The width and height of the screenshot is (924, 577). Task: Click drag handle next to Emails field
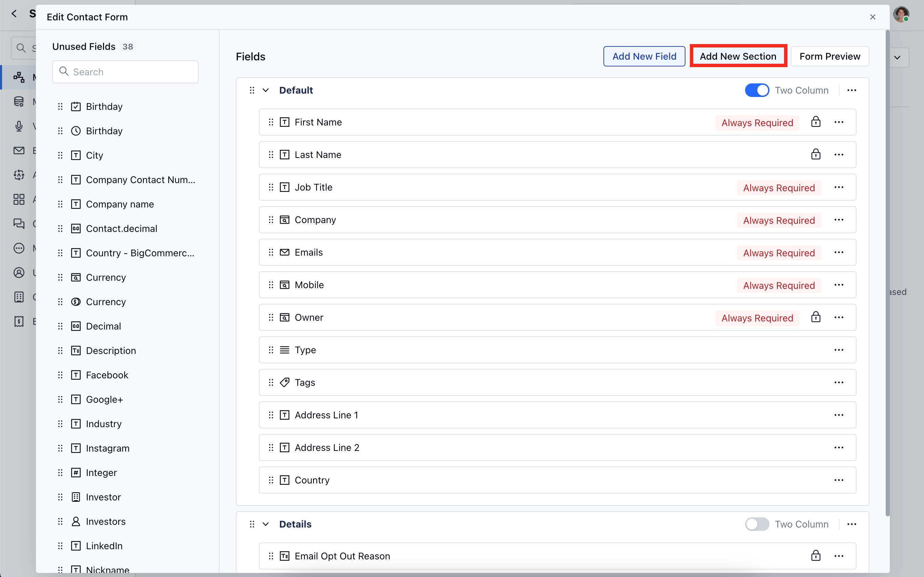[x=271, y=252]
